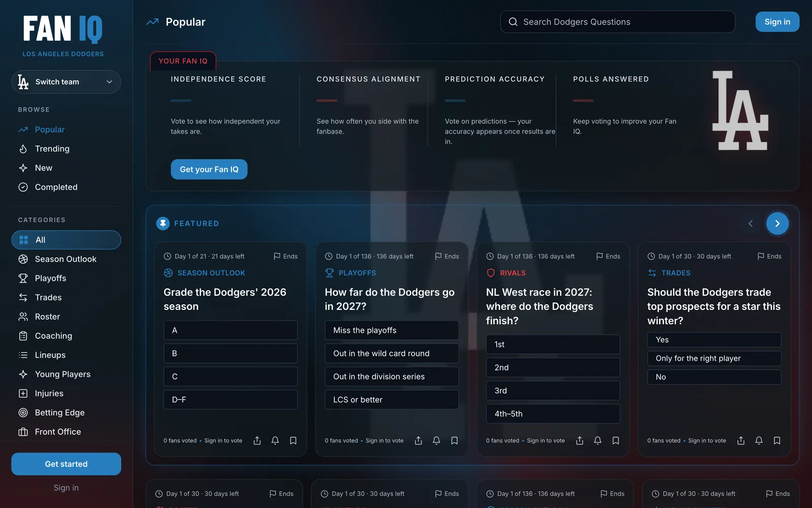Open the Switch team dropdown
The width and height of the screenshot is (812, 508).
(66, 82)
